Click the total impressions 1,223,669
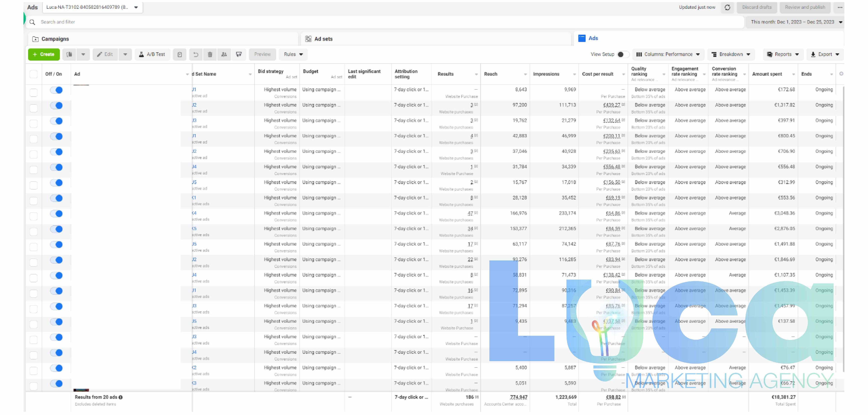Image resolution: width=868 pixels, height=415 pixels. [566, 397]
